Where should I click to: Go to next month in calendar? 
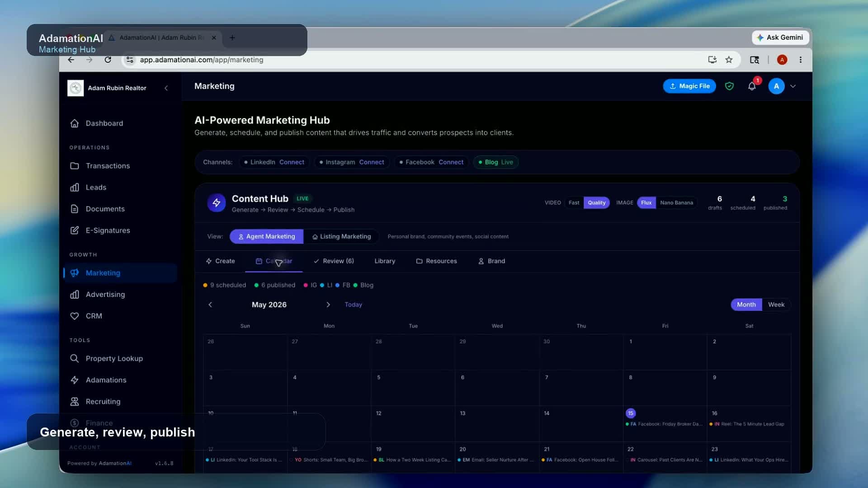point(328,305)
